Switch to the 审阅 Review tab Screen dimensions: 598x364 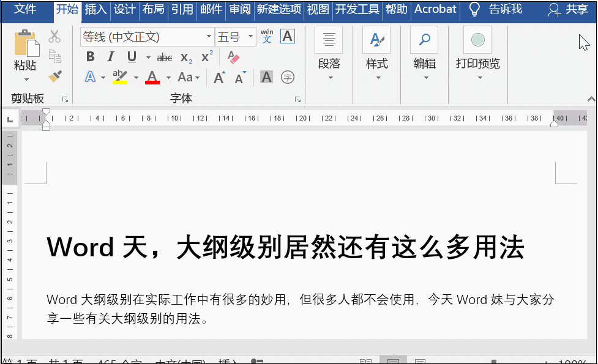click(240, 9)
